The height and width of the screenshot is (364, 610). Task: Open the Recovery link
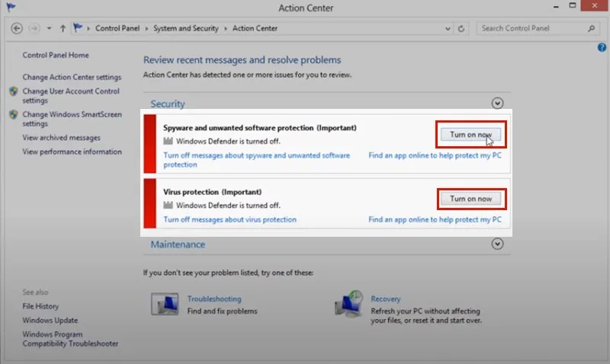386,299
